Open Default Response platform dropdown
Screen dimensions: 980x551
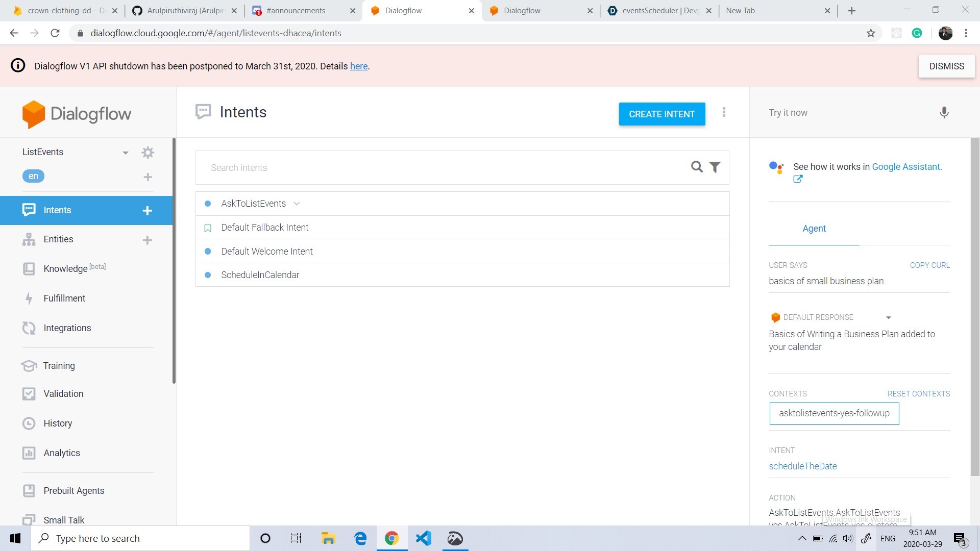[888, 317]
